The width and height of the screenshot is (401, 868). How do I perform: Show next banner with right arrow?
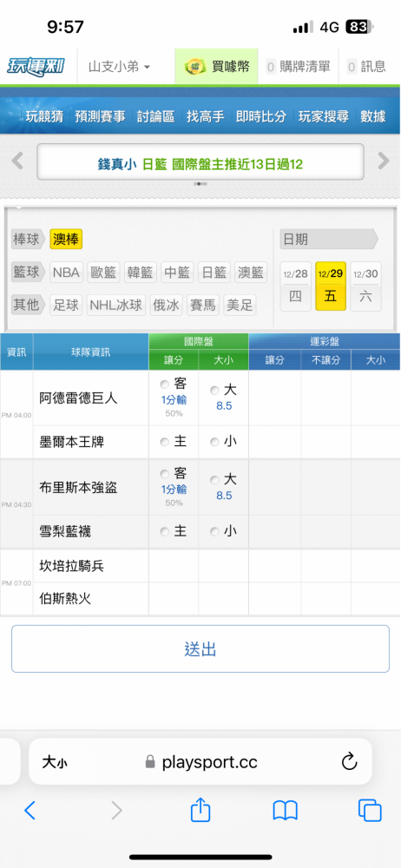click(384, 161)
